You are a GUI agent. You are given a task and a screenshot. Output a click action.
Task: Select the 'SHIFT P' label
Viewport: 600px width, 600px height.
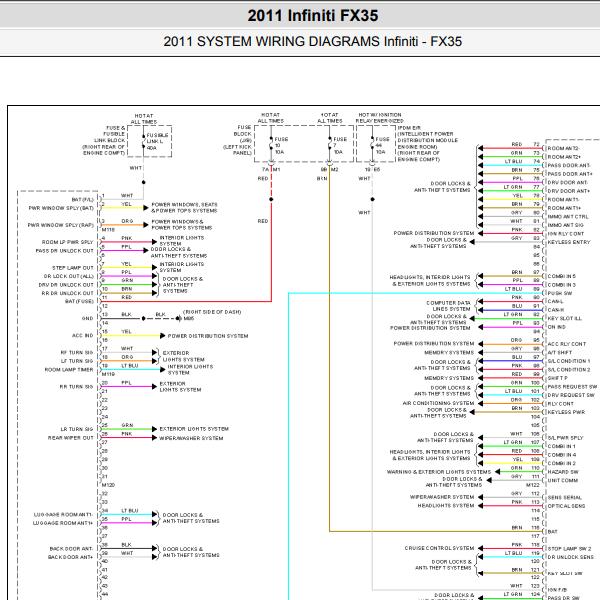coord(558,378)
